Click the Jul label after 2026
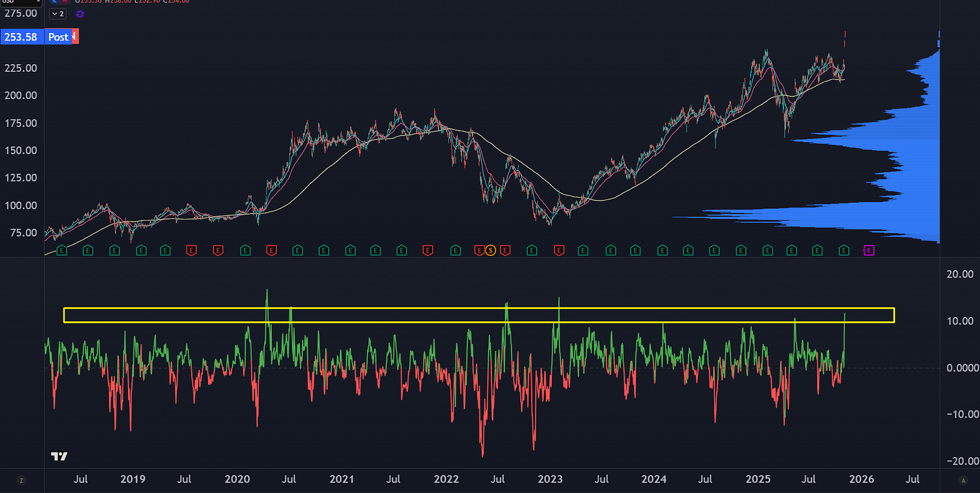The height and width of the screenshot is (493, 980). (913, 480)
